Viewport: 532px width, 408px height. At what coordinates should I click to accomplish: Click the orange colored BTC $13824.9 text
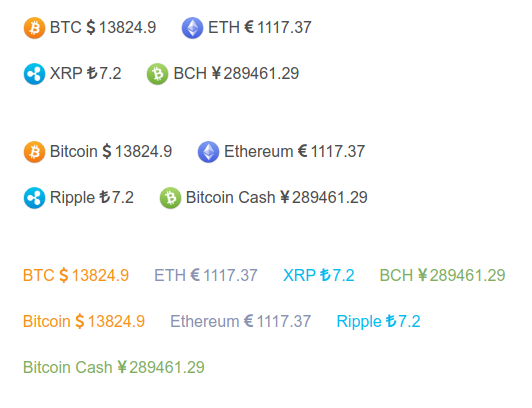pyautogui.click(x=76, y=275)
